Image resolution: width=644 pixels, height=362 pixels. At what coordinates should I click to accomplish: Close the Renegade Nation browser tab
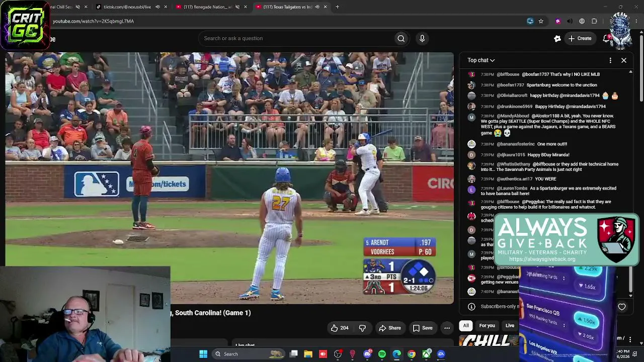pyautogui.click(x=246, y=7)
